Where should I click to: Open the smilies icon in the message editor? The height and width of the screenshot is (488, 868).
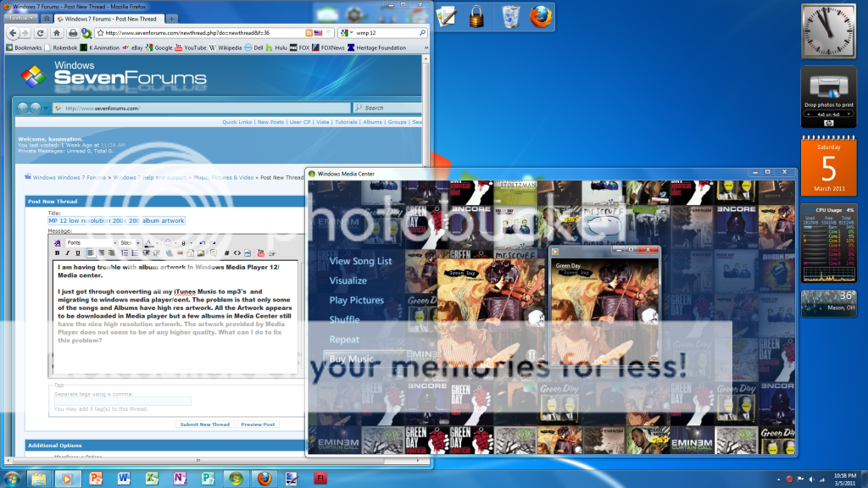click(168, 243)
